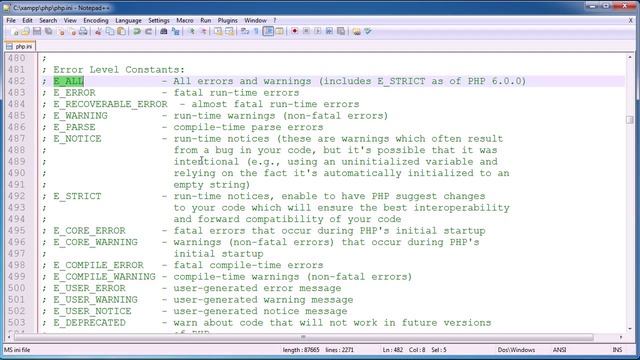Click the E_STRICT constant on line 492
Image resolution: width=640 pixels, height=360 pixels.
pyautogui.click(x=77, y=196)
